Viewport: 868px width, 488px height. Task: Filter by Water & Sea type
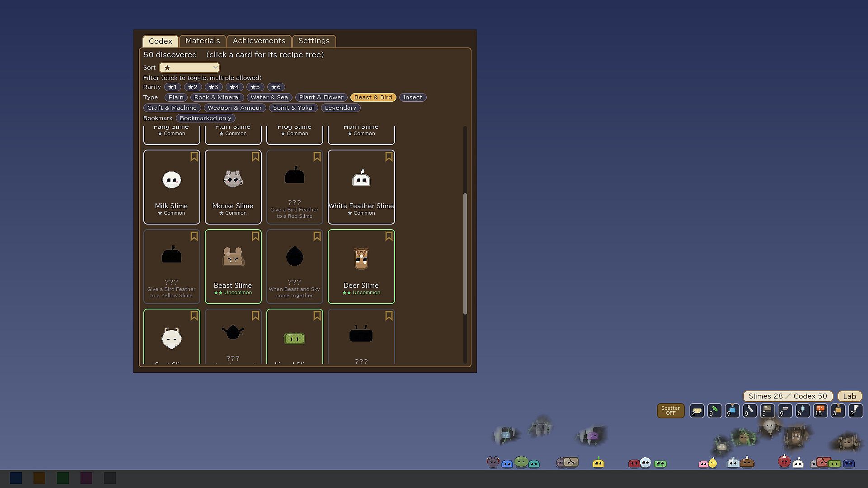coord(269,98)
